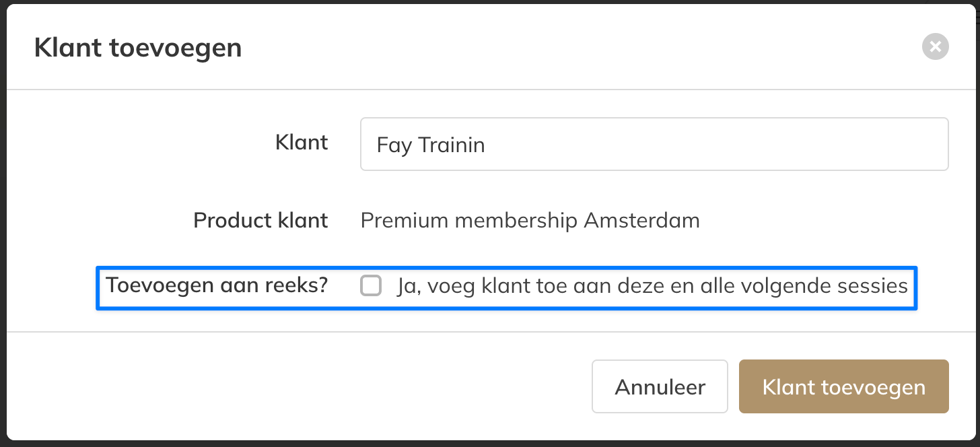Click the 'Product klant' label
Screen dimensions: 980x447
tap(260, 220)
